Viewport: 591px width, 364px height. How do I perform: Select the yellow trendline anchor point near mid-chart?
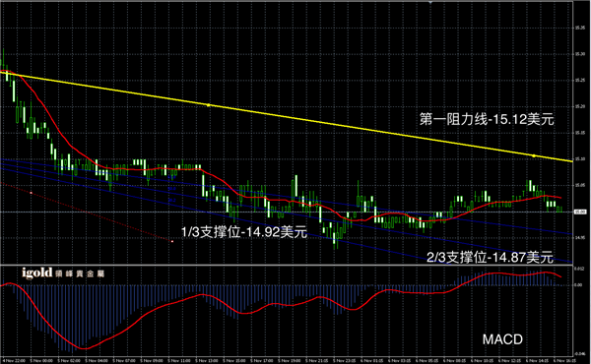(209, 105)
